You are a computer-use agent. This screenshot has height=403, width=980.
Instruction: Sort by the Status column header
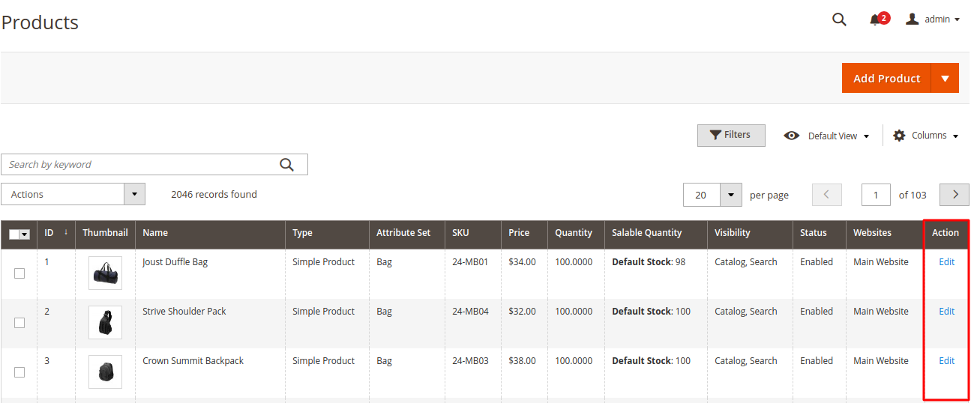[820, 233]
